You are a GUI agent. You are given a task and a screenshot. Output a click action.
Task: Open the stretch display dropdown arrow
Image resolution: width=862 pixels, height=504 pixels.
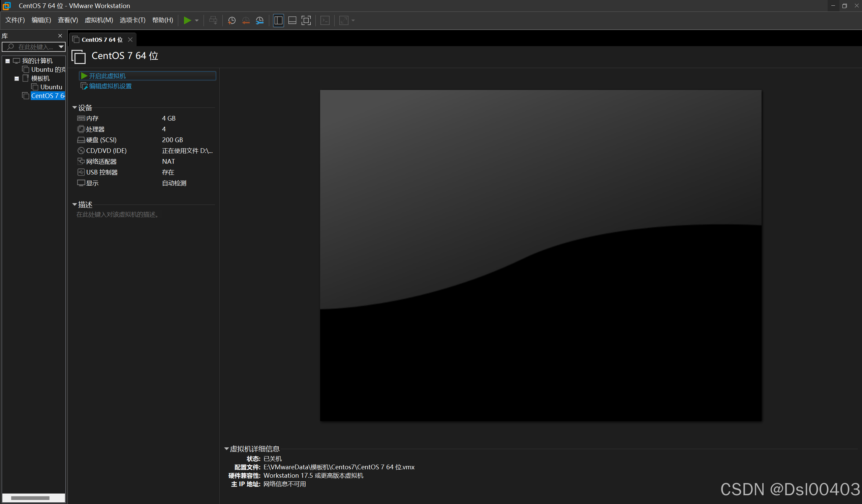pos(353,21)
